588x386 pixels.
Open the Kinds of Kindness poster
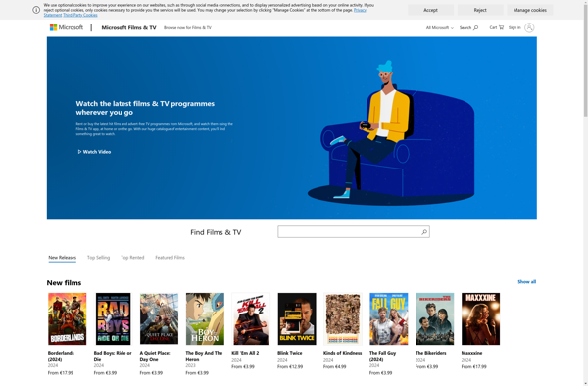click(343, 319)
